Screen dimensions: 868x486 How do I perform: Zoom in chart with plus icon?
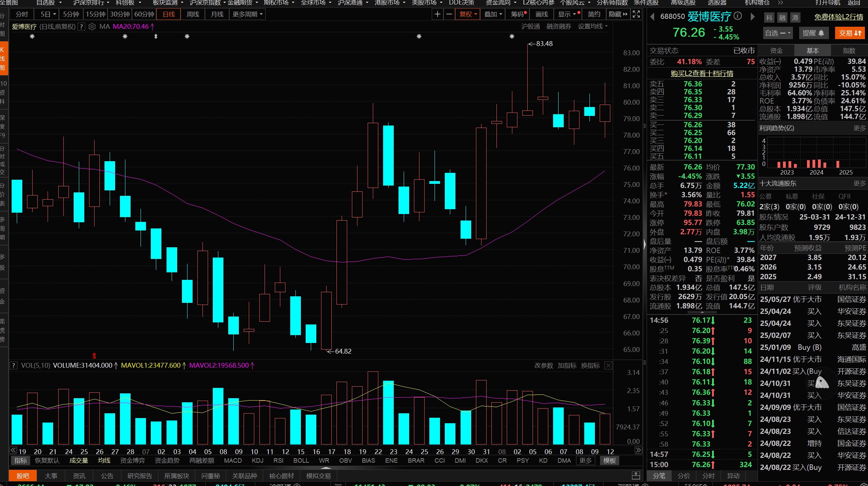pos(437,14)
